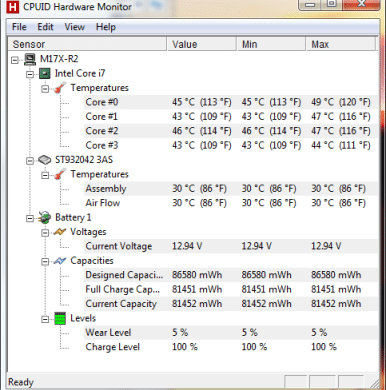Click the M17X-R2 computer icon

point(30,59)
